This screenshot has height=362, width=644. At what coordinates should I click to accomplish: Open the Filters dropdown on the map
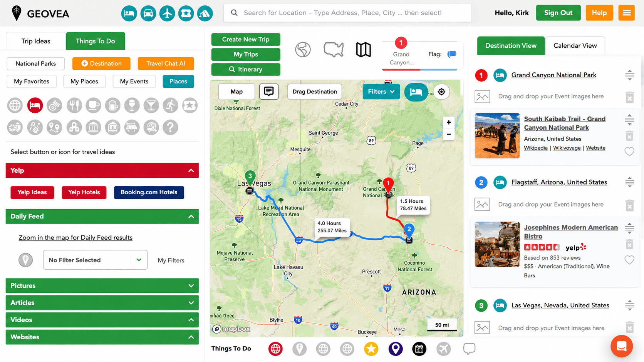point(381,92)
